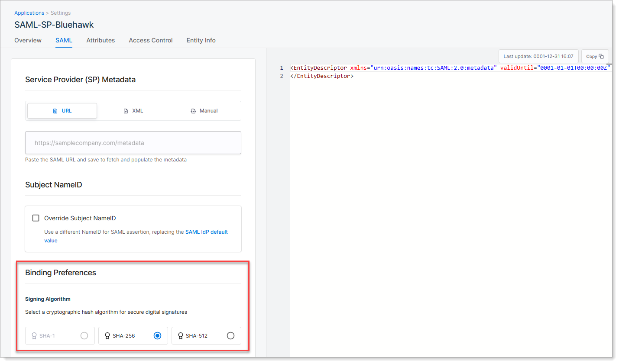Click the SHA-1 certificate ribbon icon
The image size is (619, 364).
tap(34, 336)
